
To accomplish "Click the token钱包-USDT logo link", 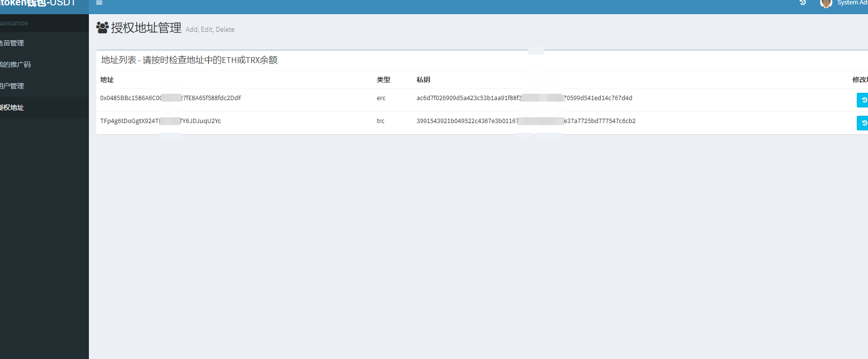I will [38, 3].
